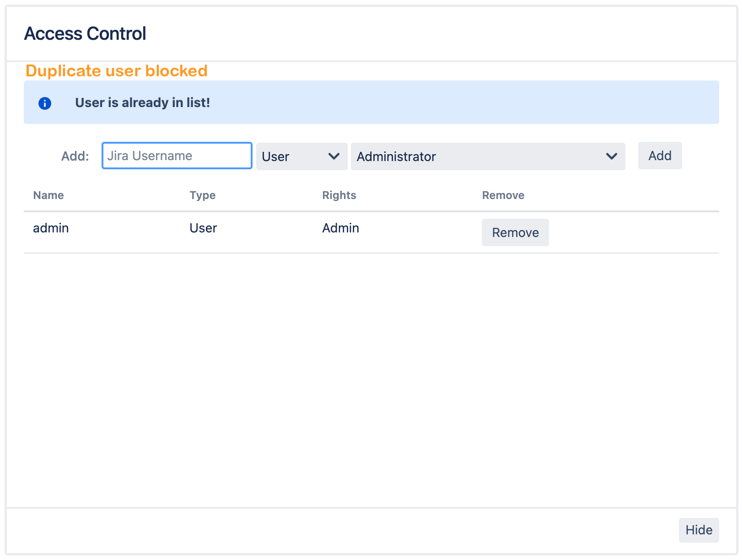Click the 'Duplicate user blocked' warning text
The image size is (743, 560).
(x=117, y=71)
